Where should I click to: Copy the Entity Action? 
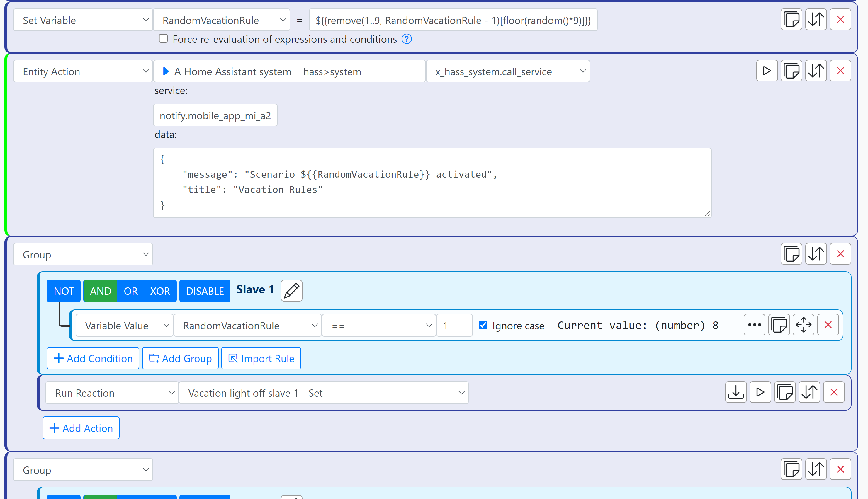pos(791,71)
